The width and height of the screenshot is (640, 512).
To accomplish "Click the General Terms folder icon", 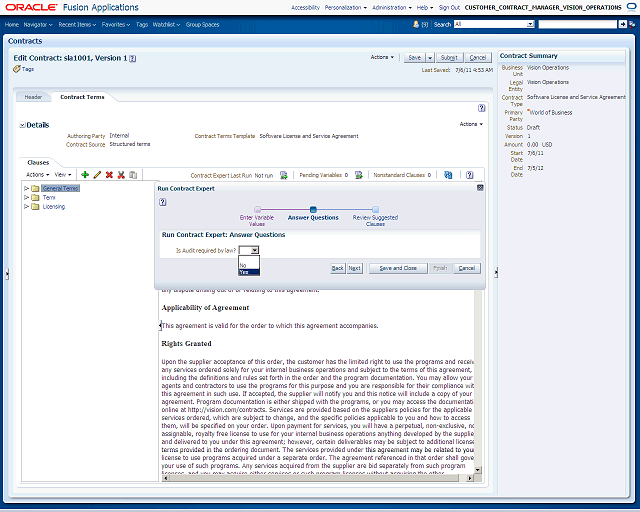I will tap(35, 188).
